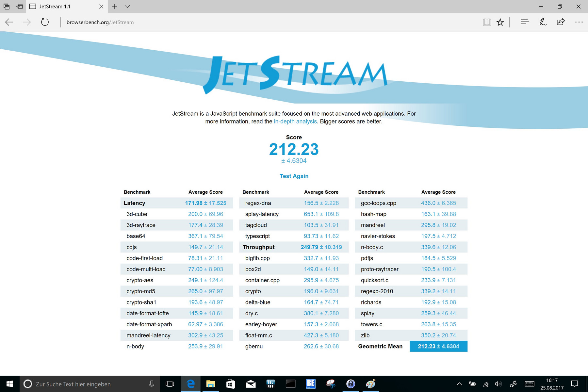Screen dimensions: 588x392
Task: Click Test Again to rerun benchmark
Action: point(294,176)
